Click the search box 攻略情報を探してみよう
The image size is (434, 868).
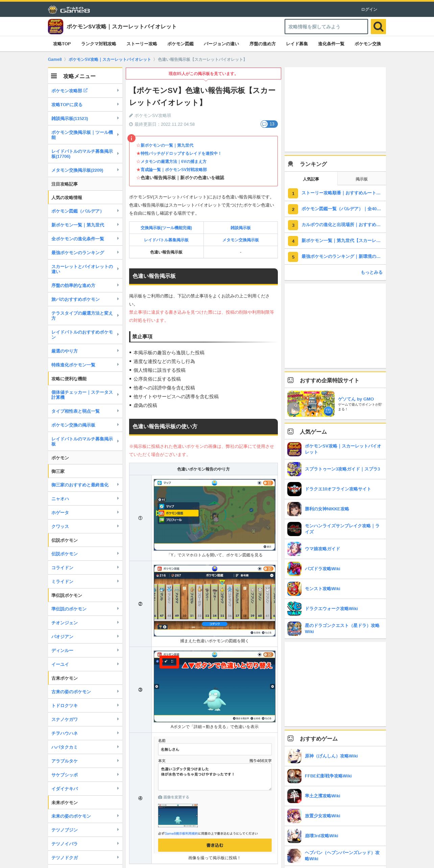click(x=326, y=26)
